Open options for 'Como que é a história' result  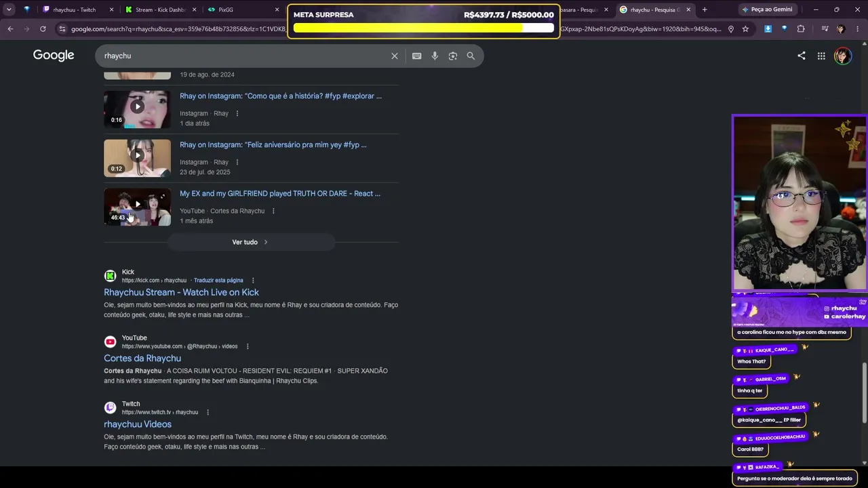(x=237, y=114)
